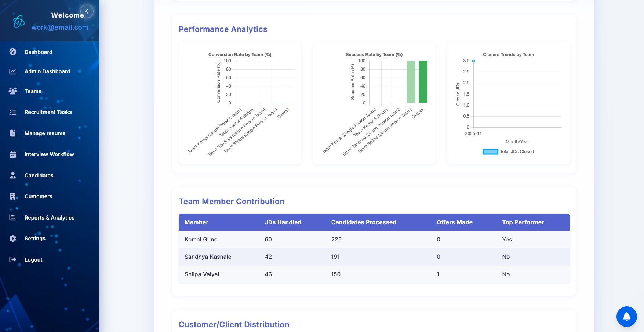This screenshot has width=644, height=332.
Task: Click the Recruitment Tasks checklist icon
Action: click(13, 112)
